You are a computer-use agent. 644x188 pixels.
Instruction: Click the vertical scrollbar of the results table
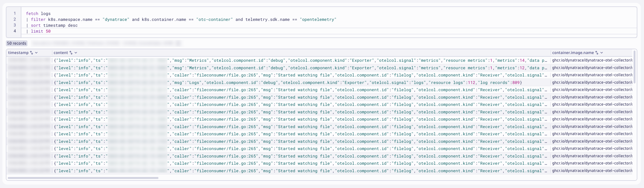click(x=634, y=67)
